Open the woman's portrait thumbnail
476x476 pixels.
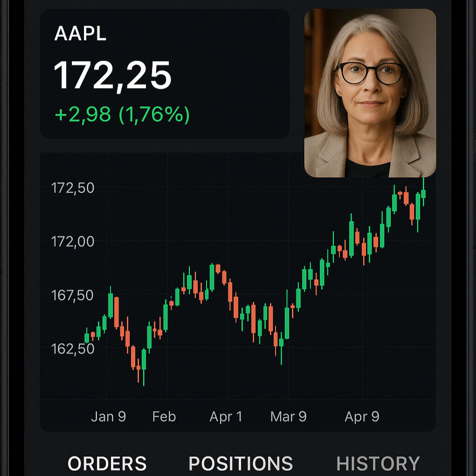pos(370,93)
